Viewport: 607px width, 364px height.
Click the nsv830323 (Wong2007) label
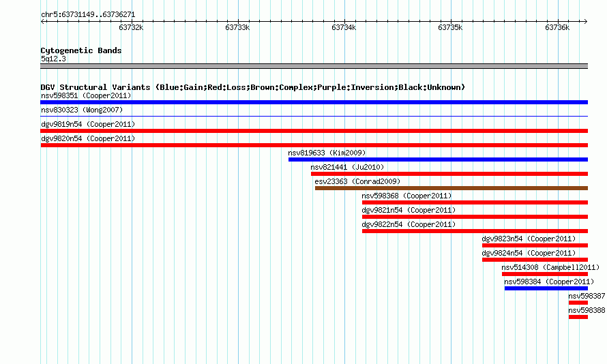[x=82, y=110]
